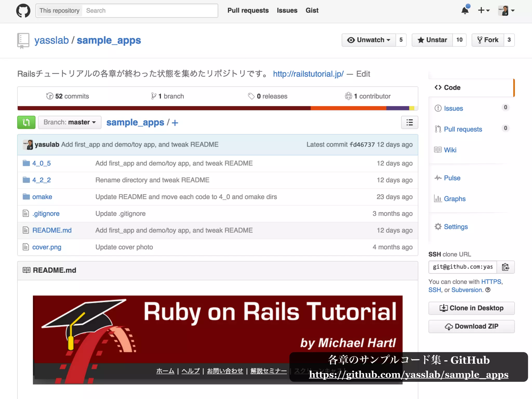The image size is (532, 399).
Task: Click the purple language bar segment
Action: click(x=398, y=108)
